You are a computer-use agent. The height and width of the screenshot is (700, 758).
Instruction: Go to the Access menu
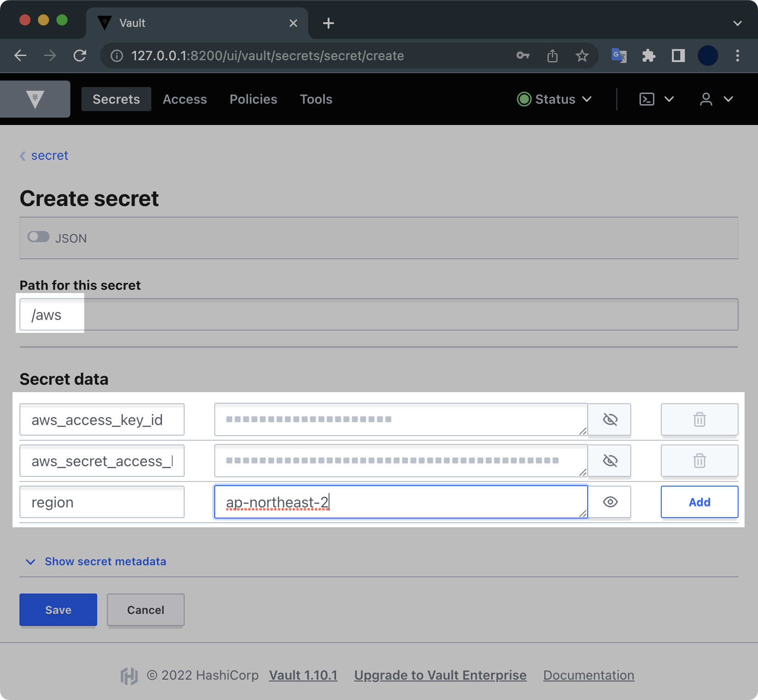[x=185, y=99]
